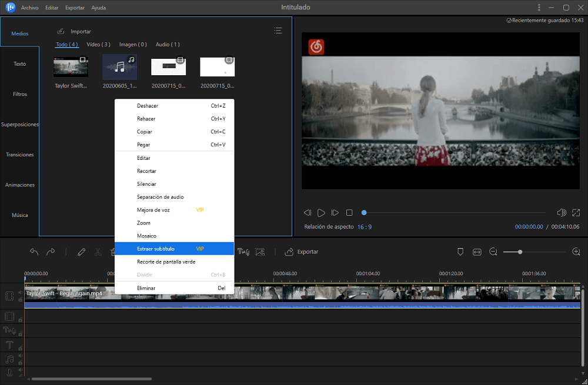This screenshot has height=385, width=588.
Task: Click the scissors split icon
Action: coord(98,252)
